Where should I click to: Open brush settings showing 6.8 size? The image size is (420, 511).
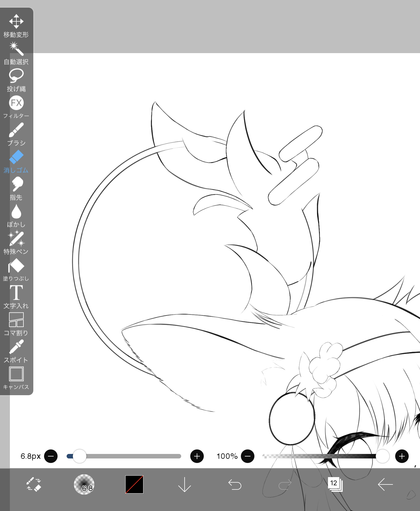[x=84, y=484]
